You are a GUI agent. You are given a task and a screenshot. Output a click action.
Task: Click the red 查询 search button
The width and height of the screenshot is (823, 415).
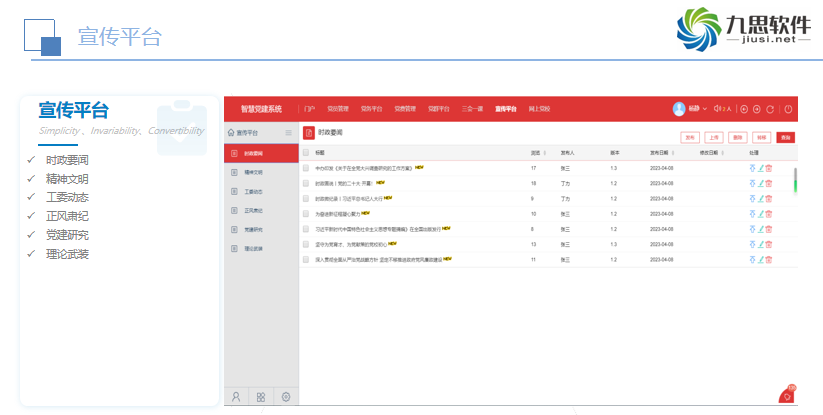pos(786,137)
